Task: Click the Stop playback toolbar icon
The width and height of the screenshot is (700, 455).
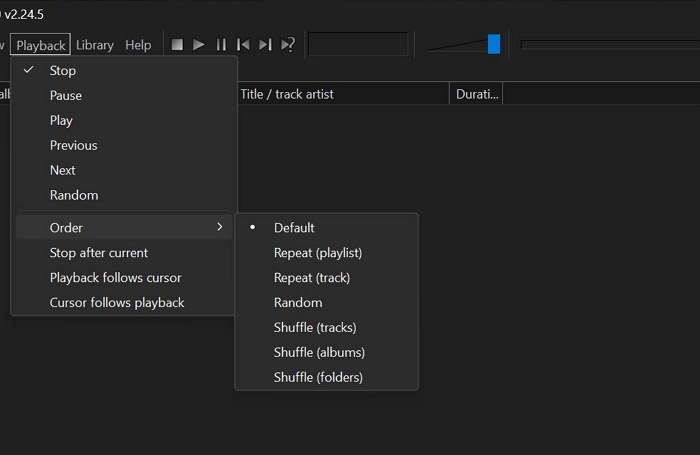Action: click(177, 45)
